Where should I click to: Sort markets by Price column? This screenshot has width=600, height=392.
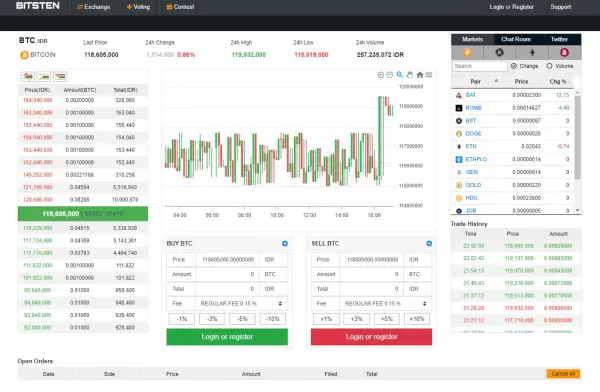[521, 81]
